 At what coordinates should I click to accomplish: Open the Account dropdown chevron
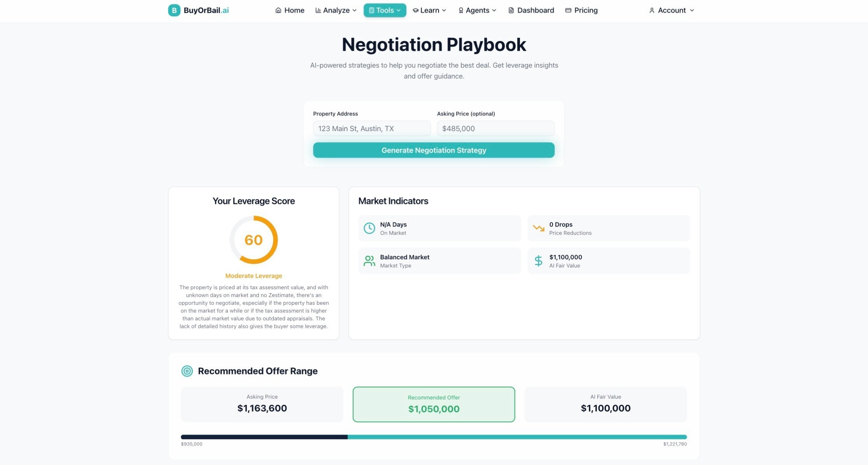pos(692,10)
